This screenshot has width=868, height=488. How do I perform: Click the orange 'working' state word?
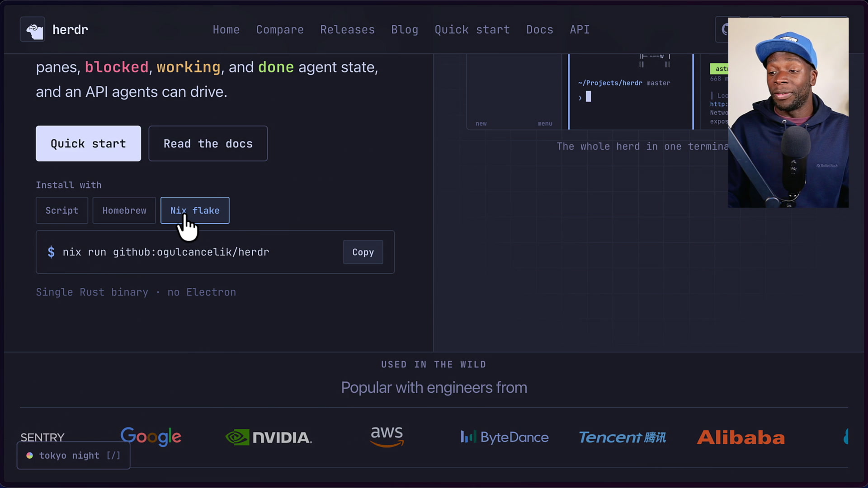coord(189,67)
